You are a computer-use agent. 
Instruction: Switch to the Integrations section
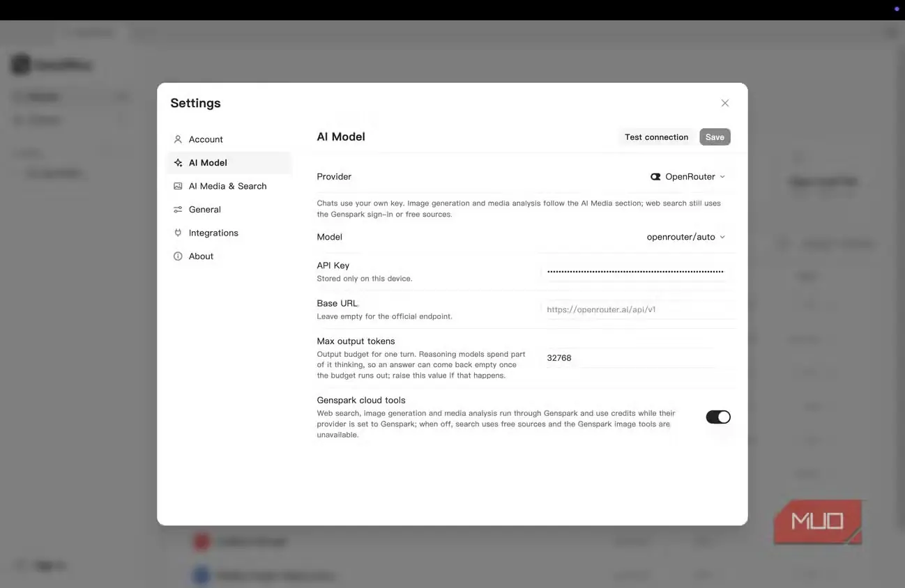(x=229, y=233)
